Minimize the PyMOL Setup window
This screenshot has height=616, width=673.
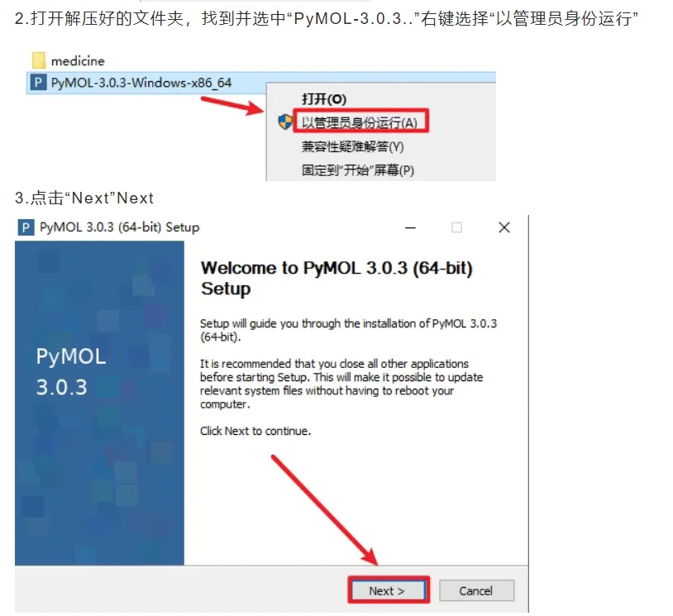point(410,227)
